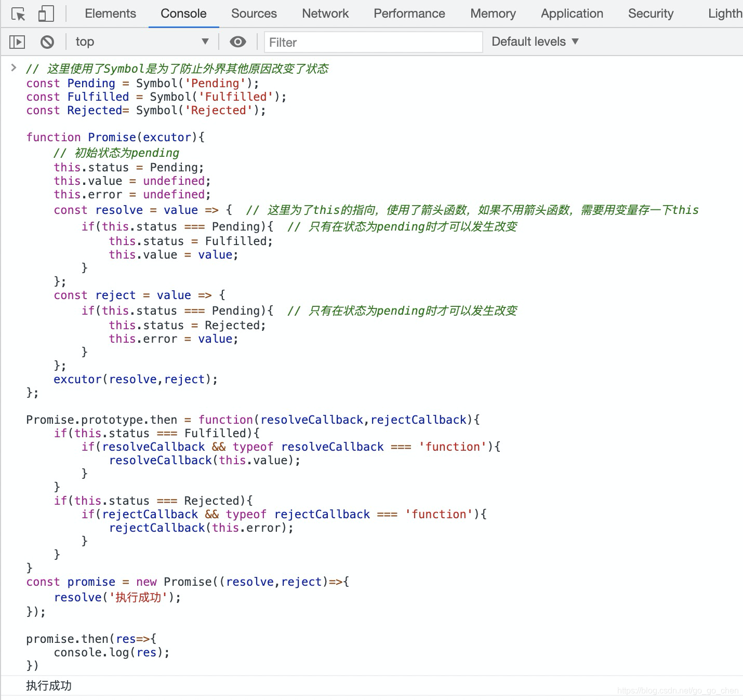
Task: Click the console input prompt chevron
Action: (x=14, y=68)
